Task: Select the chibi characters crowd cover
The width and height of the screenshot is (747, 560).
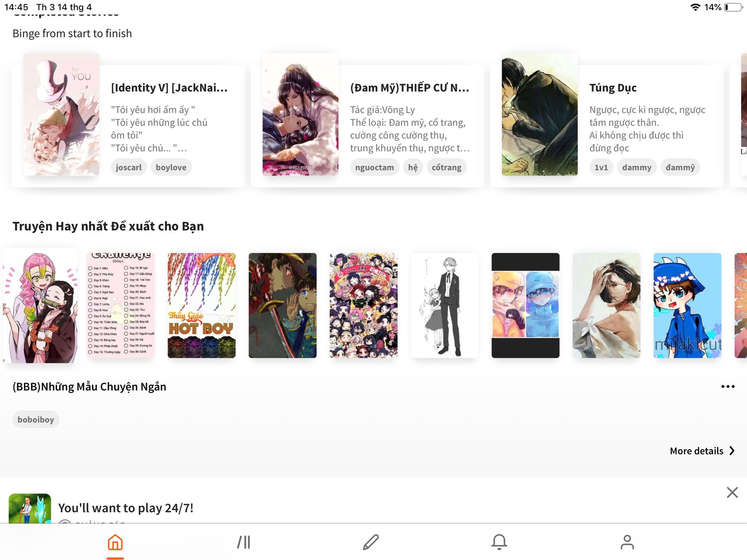Action: coord(363,306)
